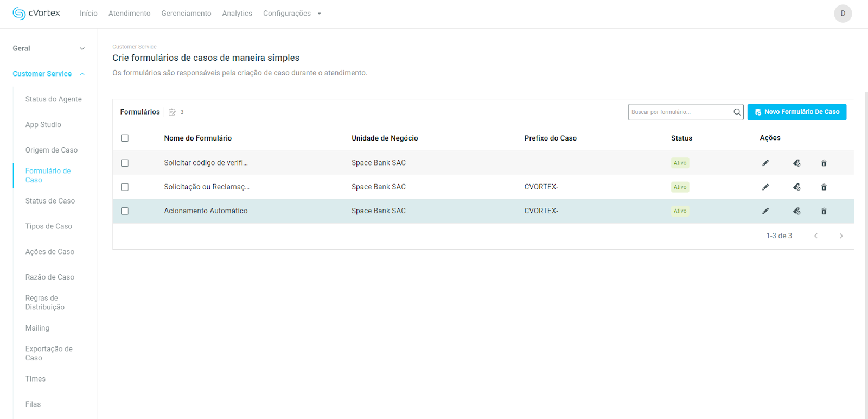Click Novo Formulário De Caso button
The width and height of the screenshot is (868, 419).
(x=796, y=112)
